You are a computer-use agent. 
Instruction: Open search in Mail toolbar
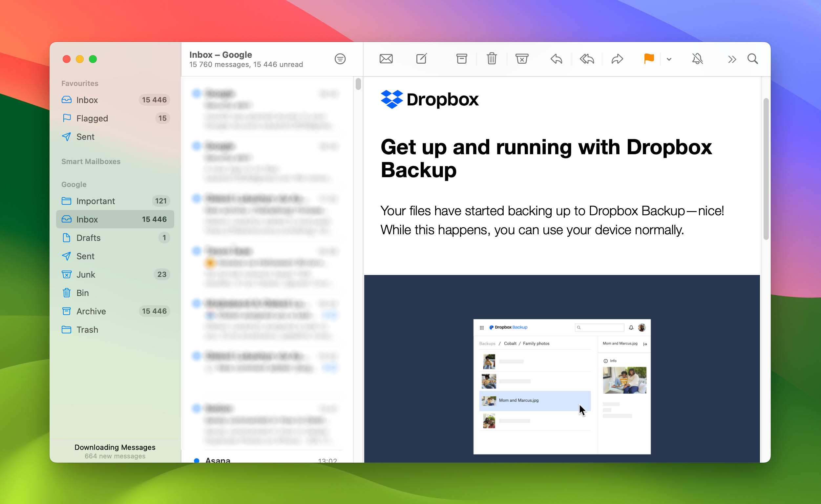[x=752, y=59]
